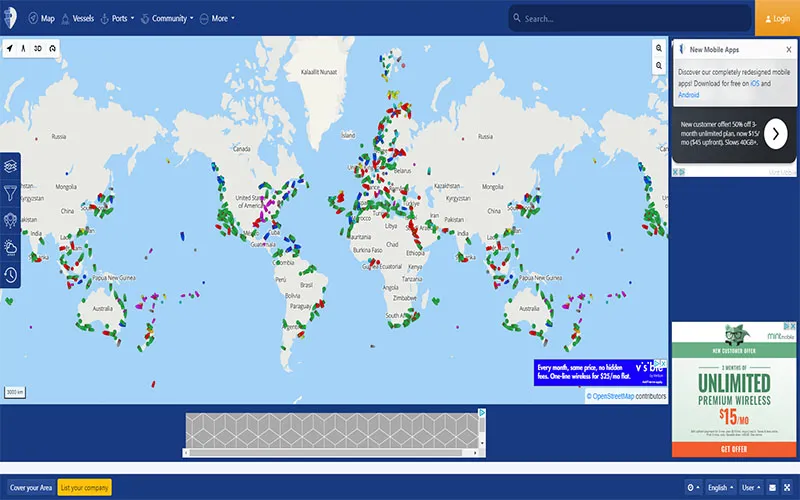Click Cover your Area button
The width and height of the screenshot is (800, 500).
pyautogui.click(x=31, y=488)
